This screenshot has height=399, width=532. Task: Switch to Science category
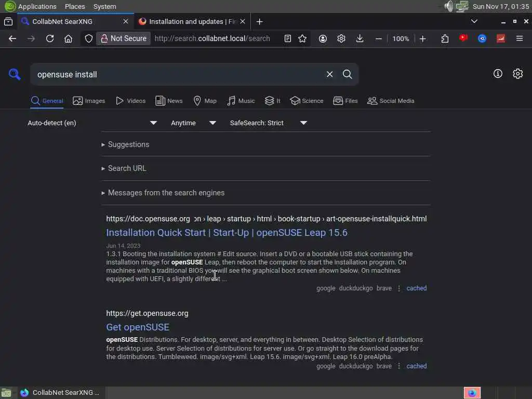pyautogui.click(x=307, y=101)
